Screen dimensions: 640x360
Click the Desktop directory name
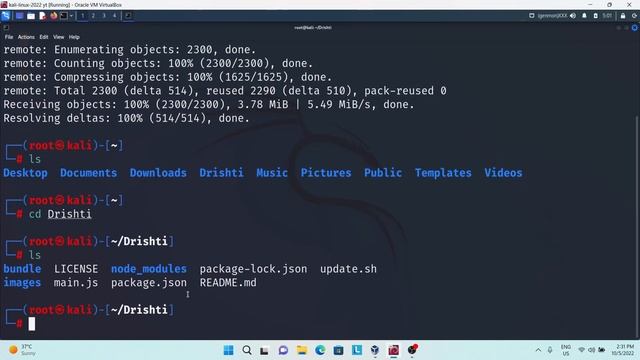coord(25,173)
